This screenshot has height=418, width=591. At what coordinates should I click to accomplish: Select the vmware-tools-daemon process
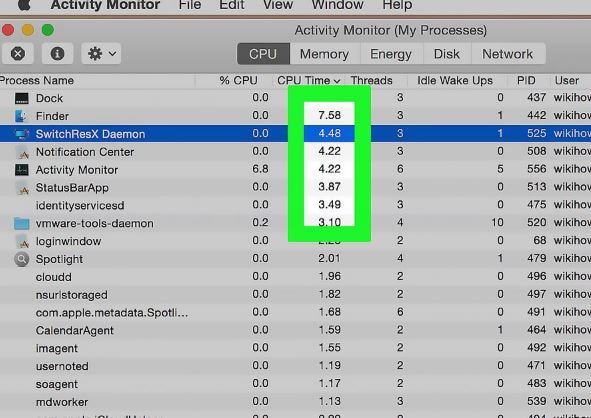[296, 223]
